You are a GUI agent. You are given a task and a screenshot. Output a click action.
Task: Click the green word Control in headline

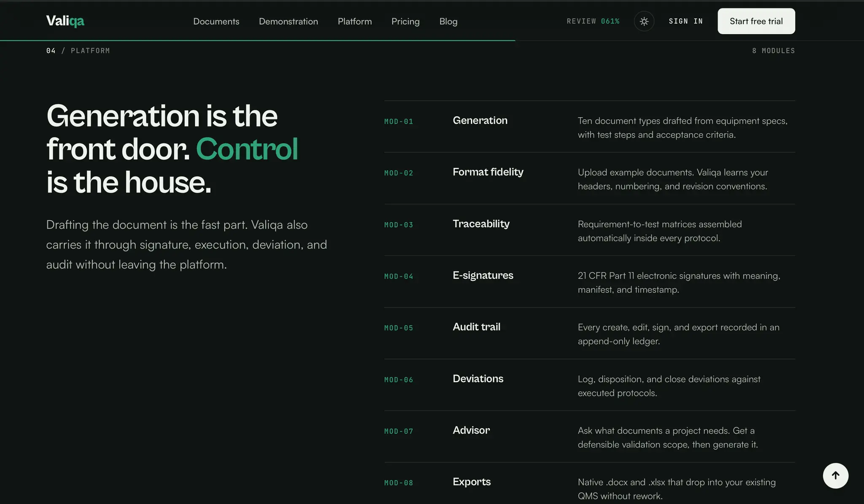[x=247, y=149]
